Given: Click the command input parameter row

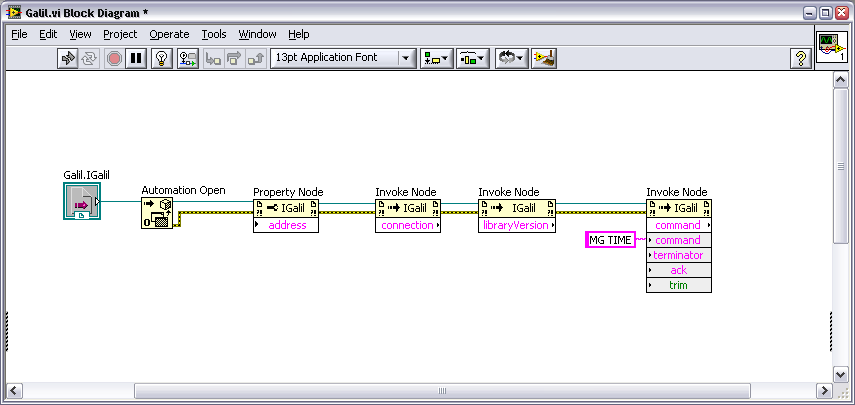Looking at the screenshot, I should tap(679, 240).
